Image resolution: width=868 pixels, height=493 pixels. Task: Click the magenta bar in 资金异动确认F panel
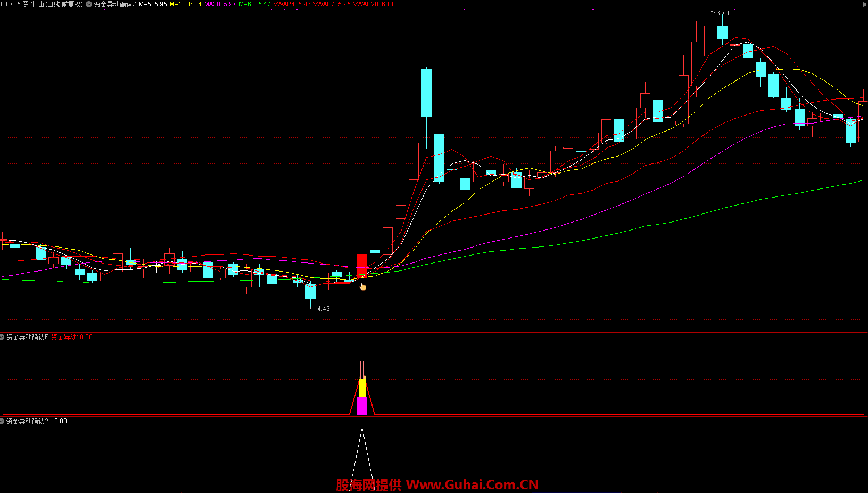click(x=362, y=406)
